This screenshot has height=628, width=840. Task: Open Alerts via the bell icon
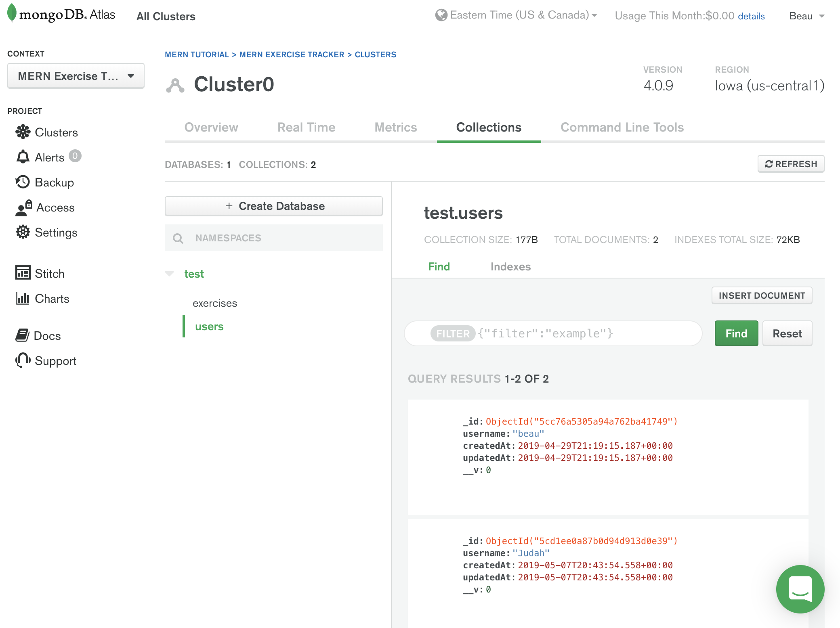[23, 157]
